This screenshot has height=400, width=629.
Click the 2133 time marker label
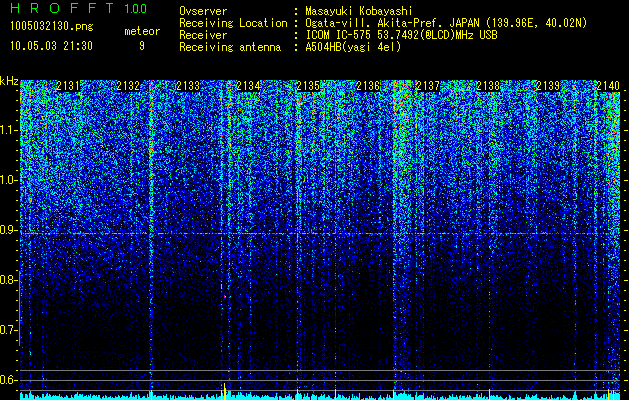point(188,86)
